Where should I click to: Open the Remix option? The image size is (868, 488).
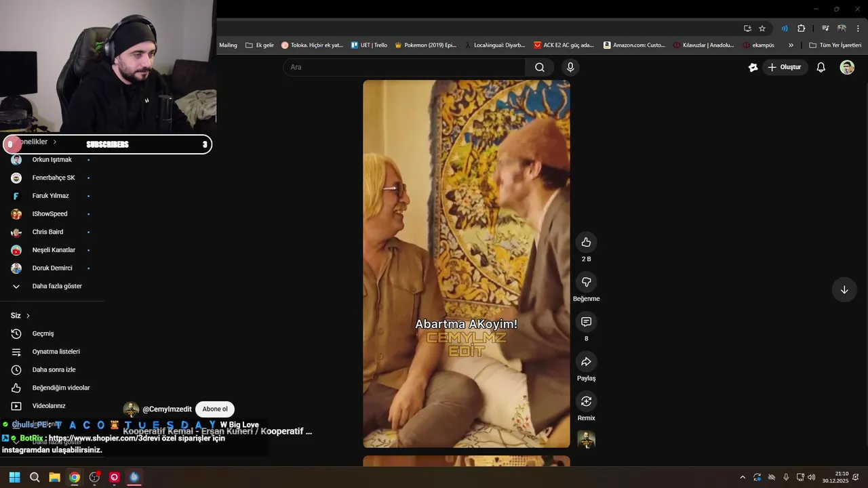[586, 401]
